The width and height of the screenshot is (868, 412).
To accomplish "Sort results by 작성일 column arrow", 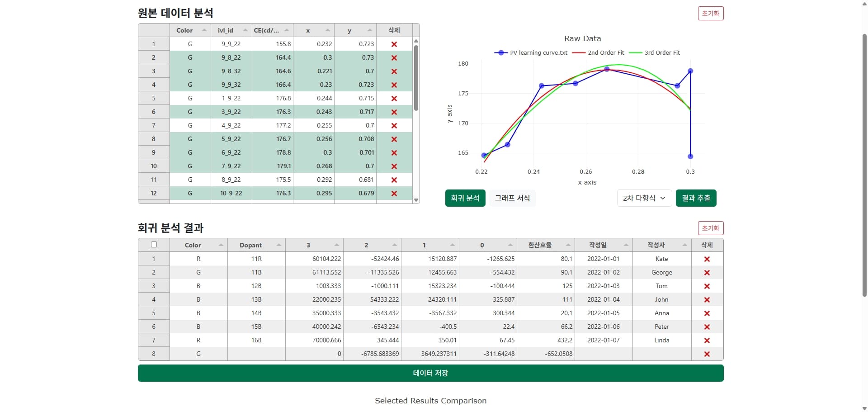I will coord(626,245).
